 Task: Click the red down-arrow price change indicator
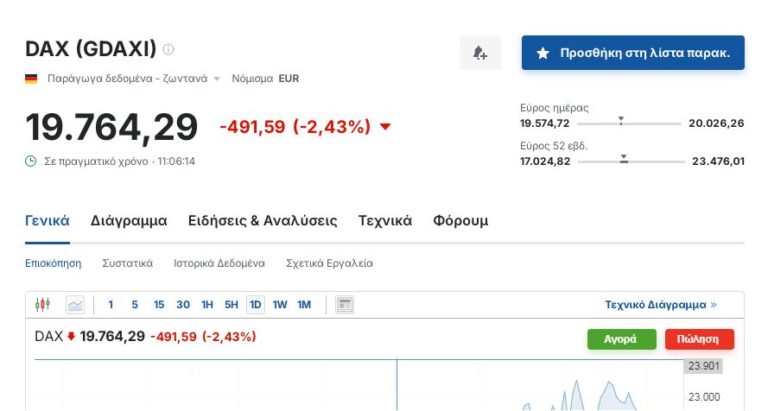(x=386, y=127)
